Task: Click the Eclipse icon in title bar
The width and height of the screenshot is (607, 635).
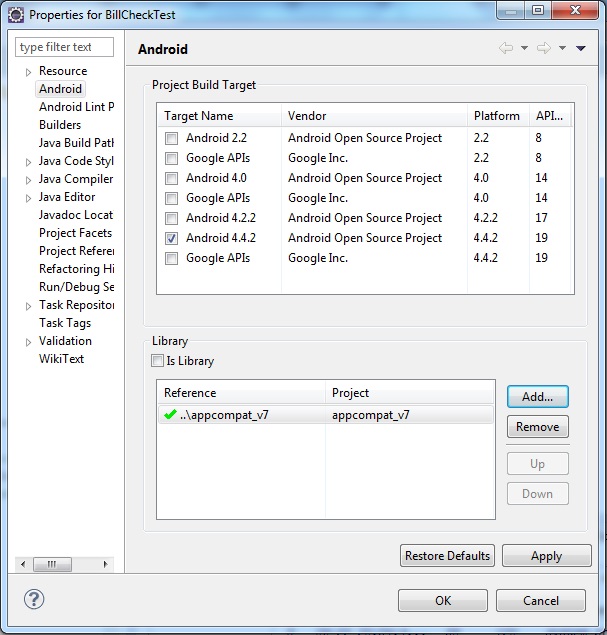Action: point(15,14)
